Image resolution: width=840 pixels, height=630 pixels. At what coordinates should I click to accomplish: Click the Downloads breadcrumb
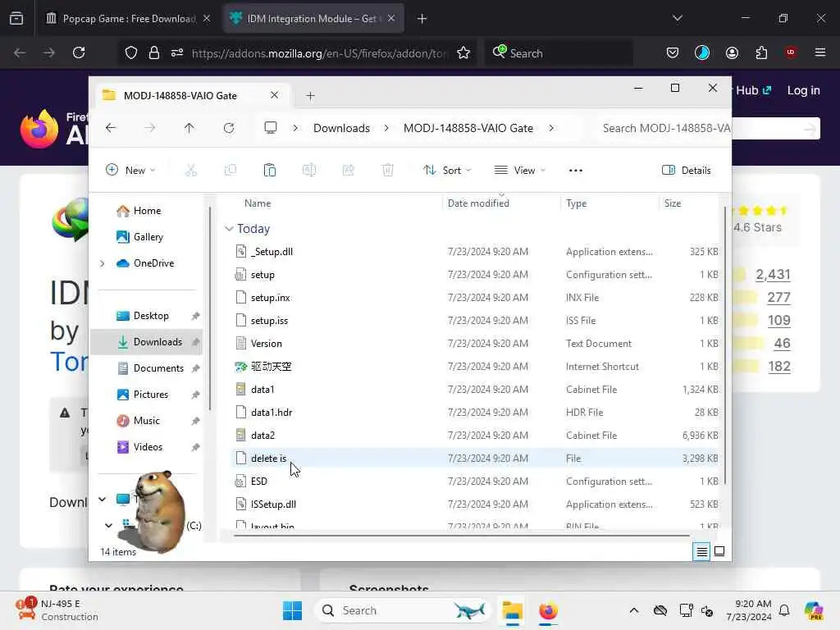point(342,128)
